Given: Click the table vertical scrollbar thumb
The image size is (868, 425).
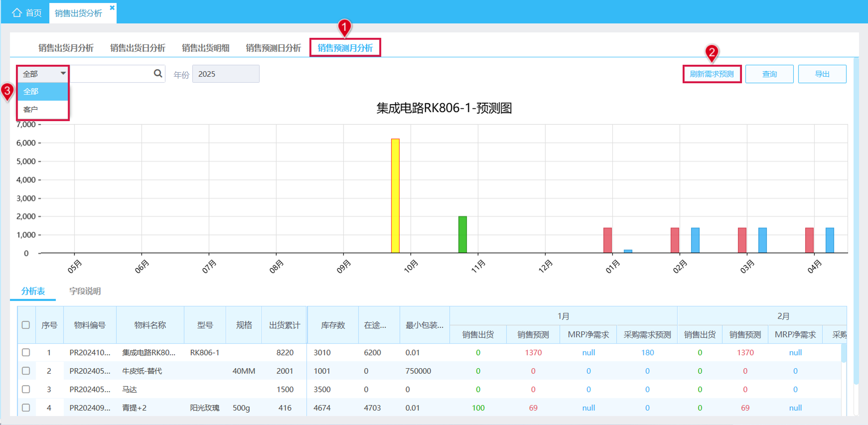Looking at the screenshot, I should click(844, 353).
